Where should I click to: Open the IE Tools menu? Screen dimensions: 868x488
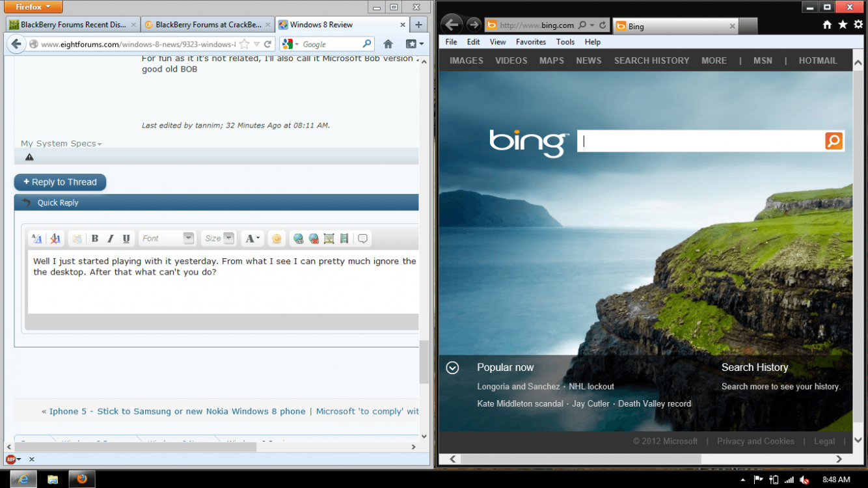click(565, 42)
